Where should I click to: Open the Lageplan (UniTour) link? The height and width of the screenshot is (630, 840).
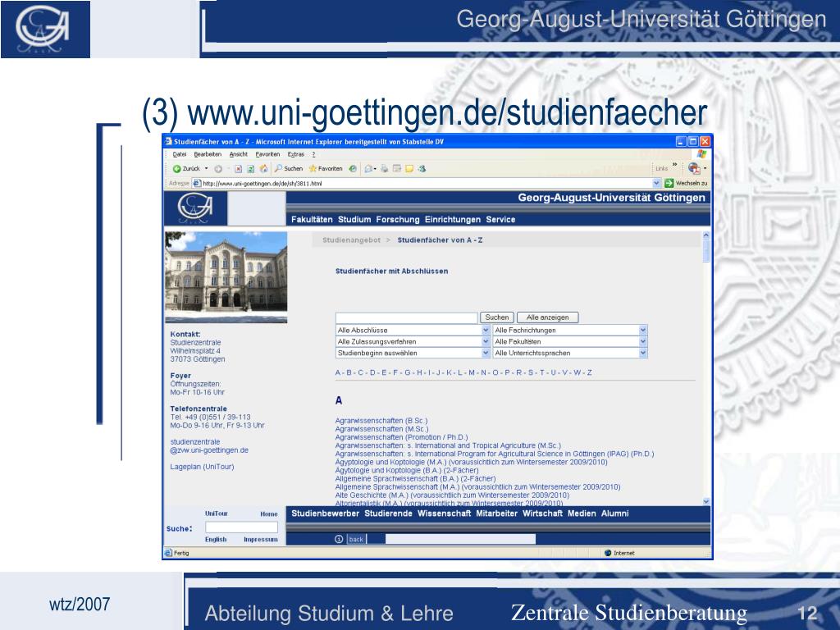click(202, 467)
